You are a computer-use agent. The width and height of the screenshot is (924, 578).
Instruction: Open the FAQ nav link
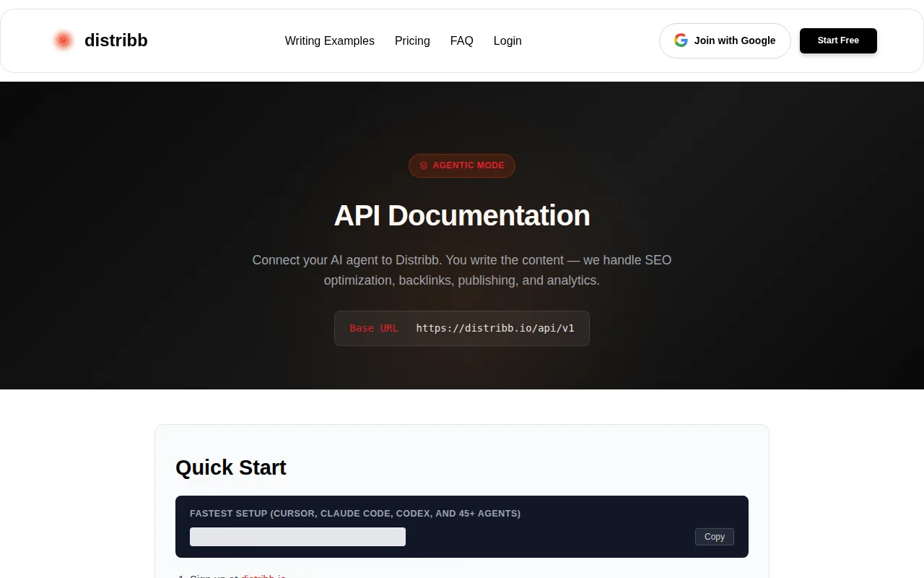(462, 41)
